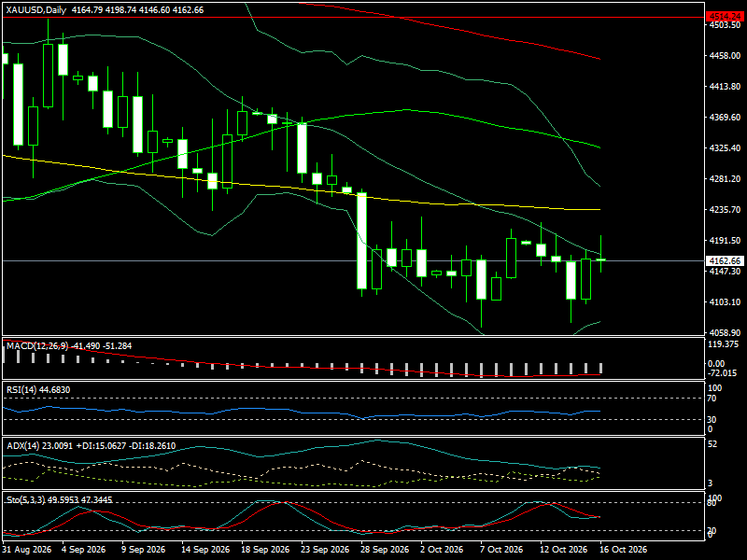The width and height of the screenshot is (747, 560).
Task: Select the "RSI(14) 44.6830" indicator label
Action: (x=38, y=390)
